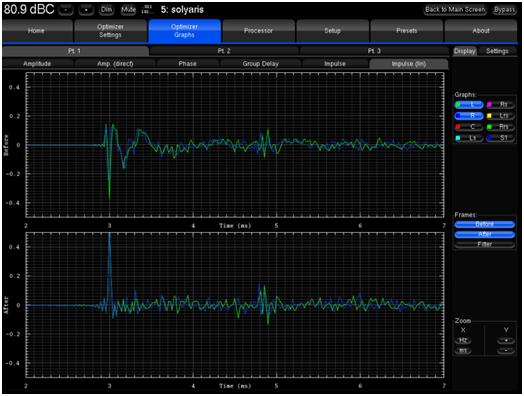Toggle the L channel graph

(469, 105)
